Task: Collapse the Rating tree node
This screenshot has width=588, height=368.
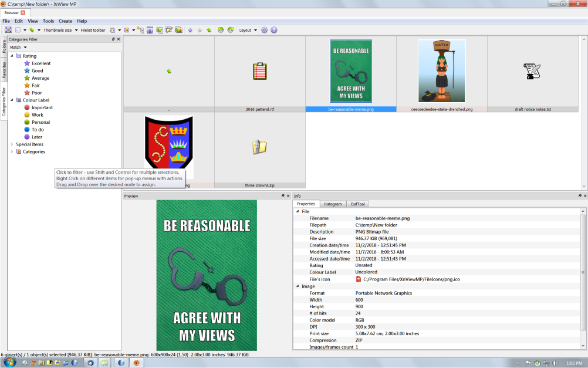Action: click(12, 56)
